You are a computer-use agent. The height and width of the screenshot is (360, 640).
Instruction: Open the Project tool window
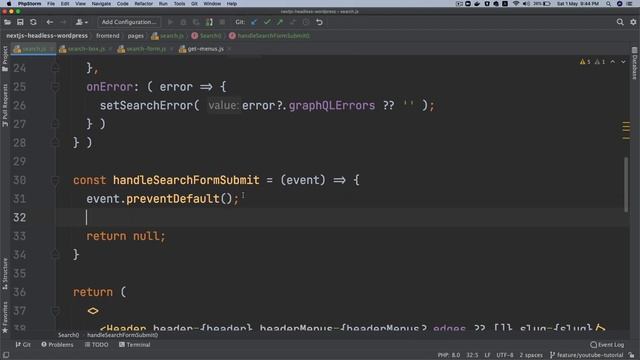[5, 59]
